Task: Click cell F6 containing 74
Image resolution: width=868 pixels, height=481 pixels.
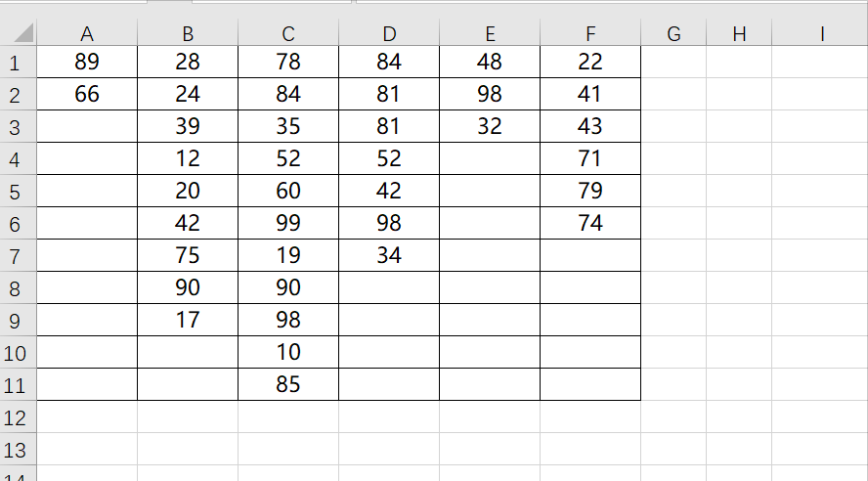Action: pyautogui.click(x=590, y=223)
